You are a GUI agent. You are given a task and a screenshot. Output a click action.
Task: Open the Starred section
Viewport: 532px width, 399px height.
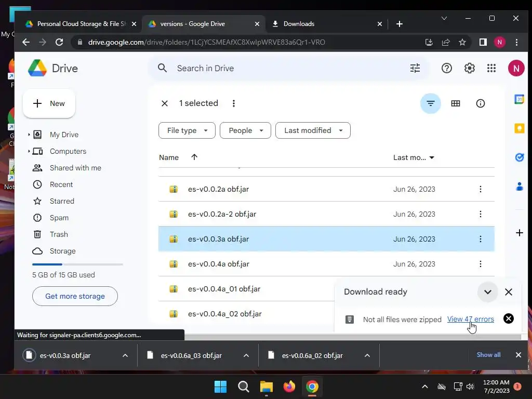(62, 201)
